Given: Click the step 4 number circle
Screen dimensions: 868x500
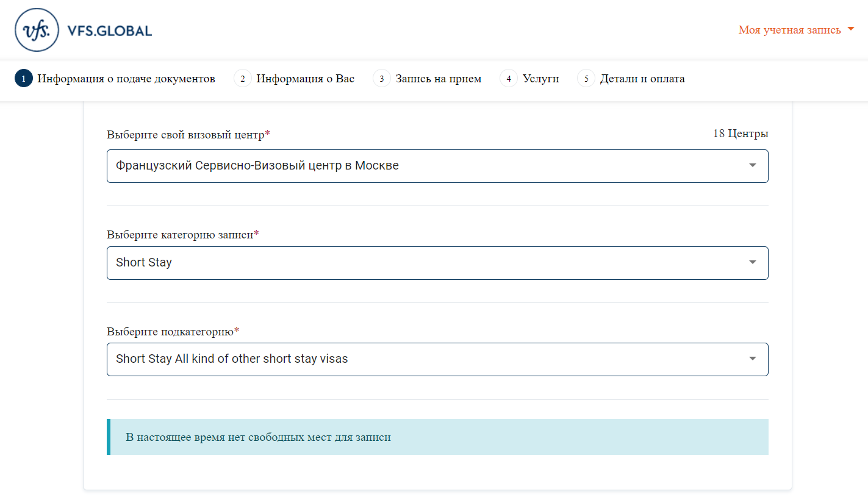Looking at the screenshot, I should (x=508, y=79).
